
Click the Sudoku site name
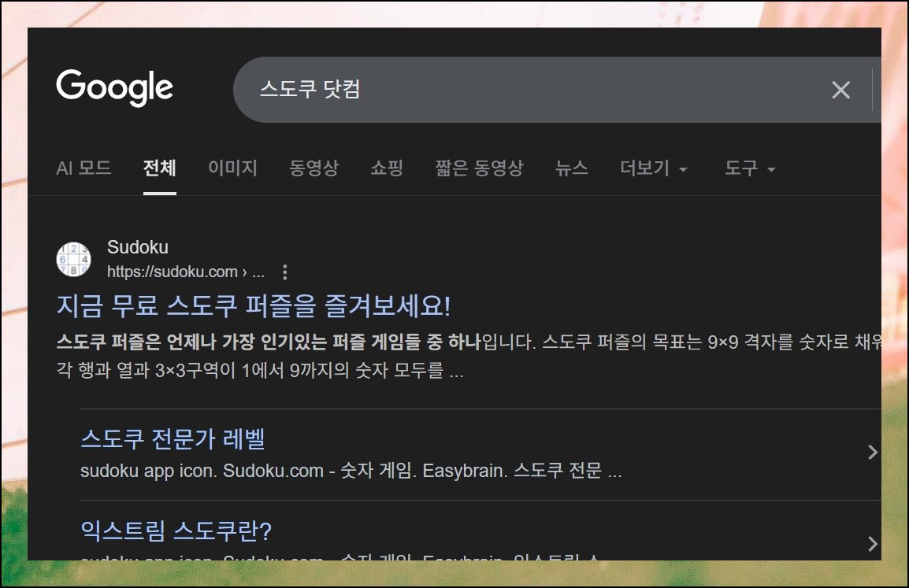(x=138, y=247)
